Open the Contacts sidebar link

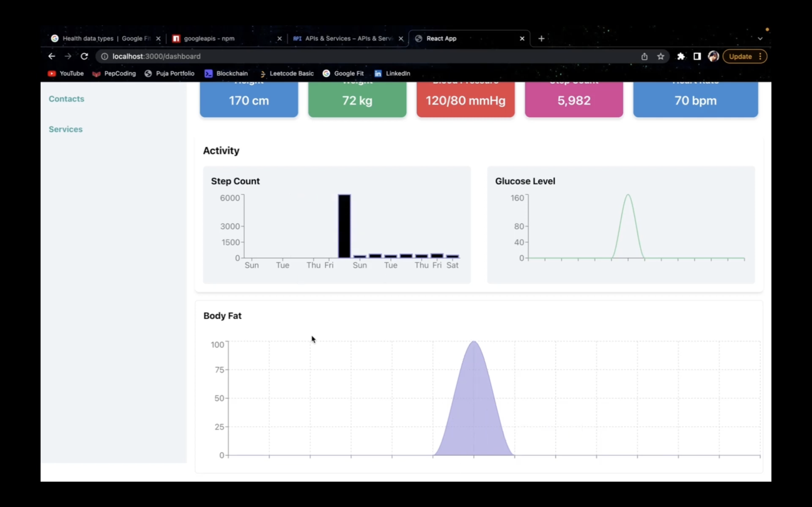click(x=67, y=99)
